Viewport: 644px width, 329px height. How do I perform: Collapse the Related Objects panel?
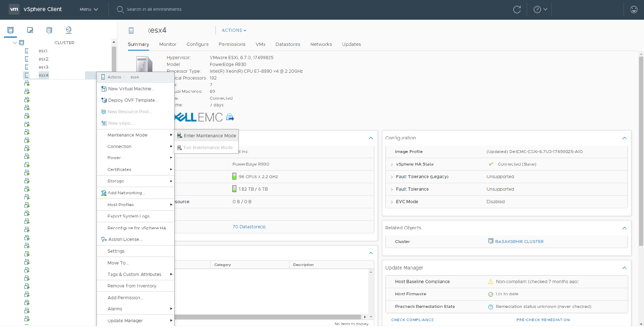pos(624,228)
